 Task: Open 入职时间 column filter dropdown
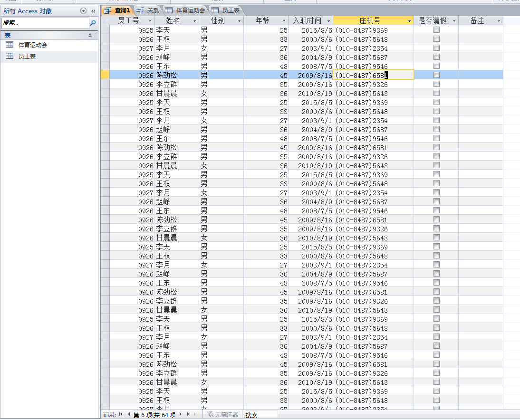(328, 21)
